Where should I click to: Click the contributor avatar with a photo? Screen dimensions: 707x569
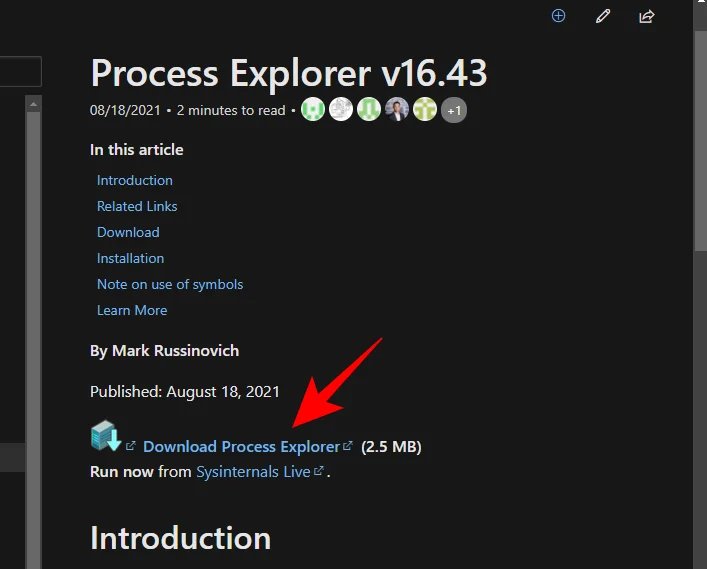397,110
